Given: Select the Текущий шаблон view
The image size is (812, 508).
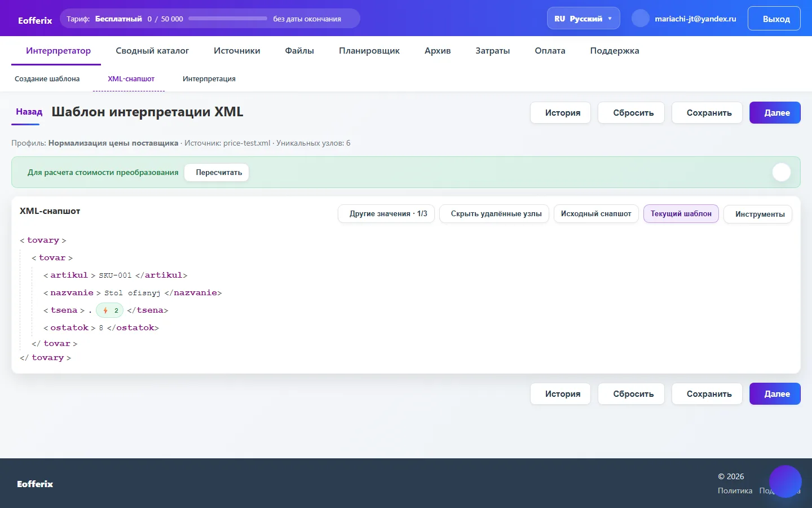Looking at the screenshot, I should [681, 213].
